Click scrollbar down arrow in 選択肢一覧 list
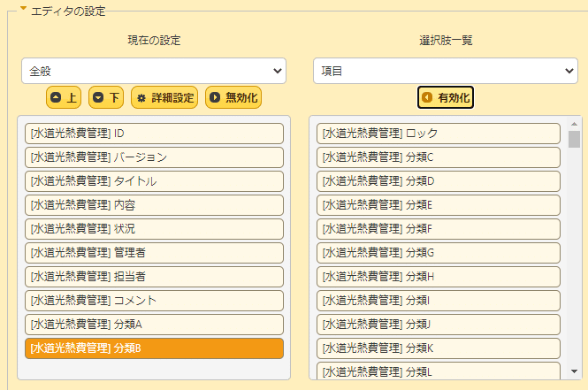Screen dimensions: 588x390 tap(574, 371)
